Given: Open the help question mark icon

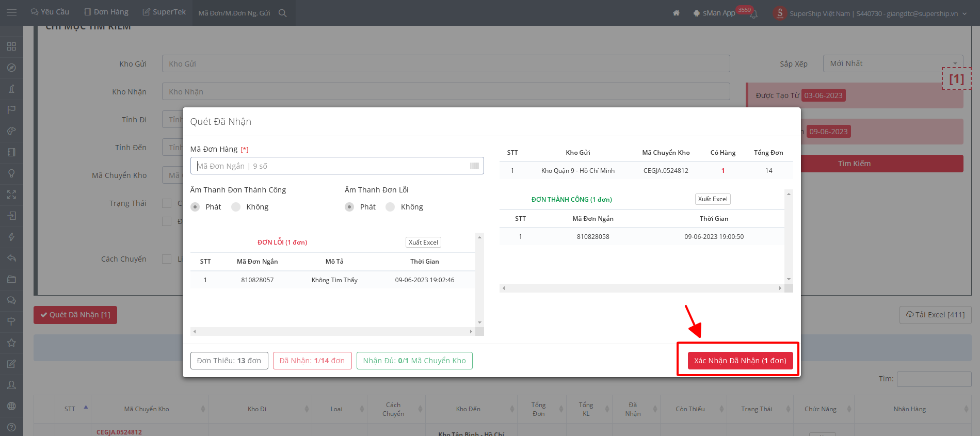Looking at the screenshot, I should coord(11,427).
